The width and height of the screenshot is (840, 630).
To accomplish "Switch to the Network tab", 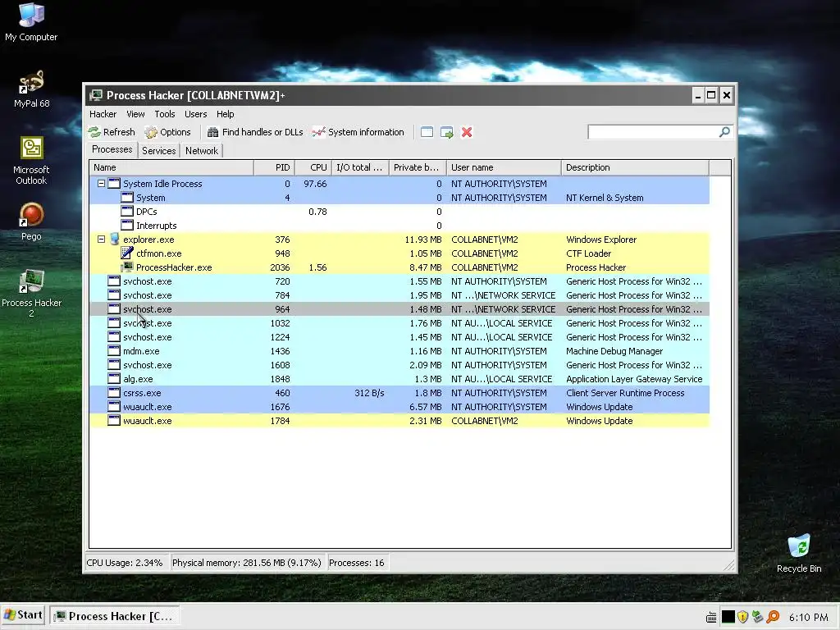I will coord(202,151).
